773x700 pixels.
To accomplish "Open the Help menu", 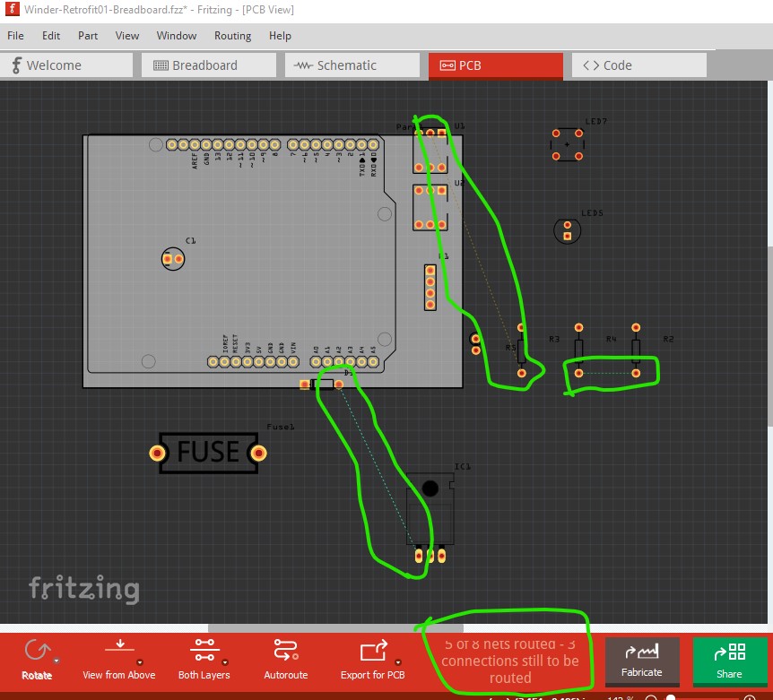I will point(280,36).
